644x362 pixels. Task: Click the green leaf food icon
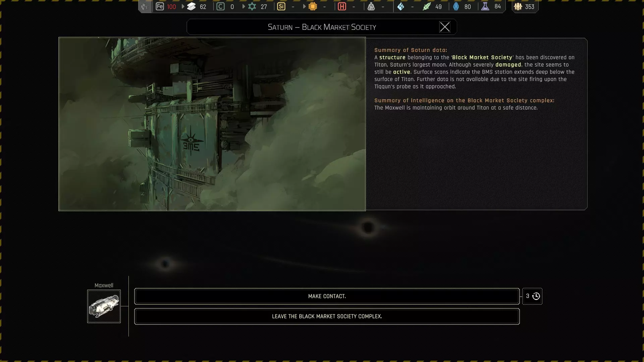(x=426, y=6)
